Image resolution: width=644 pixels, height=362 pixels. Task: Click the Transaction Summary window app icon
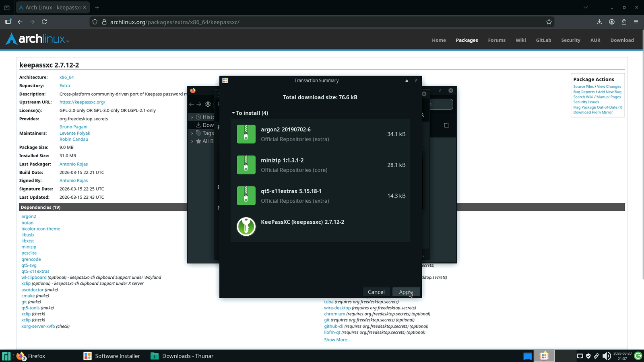point(225,80)
